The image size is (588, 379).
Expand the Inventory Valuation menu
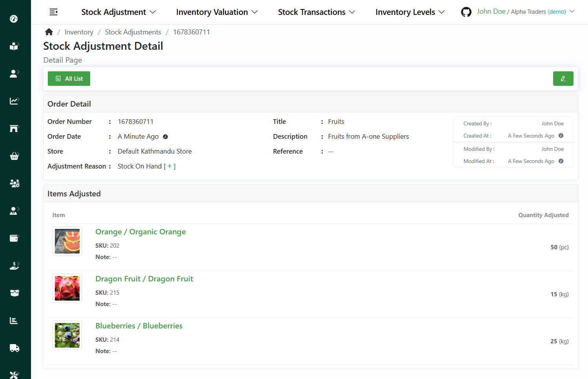[217, 12]
